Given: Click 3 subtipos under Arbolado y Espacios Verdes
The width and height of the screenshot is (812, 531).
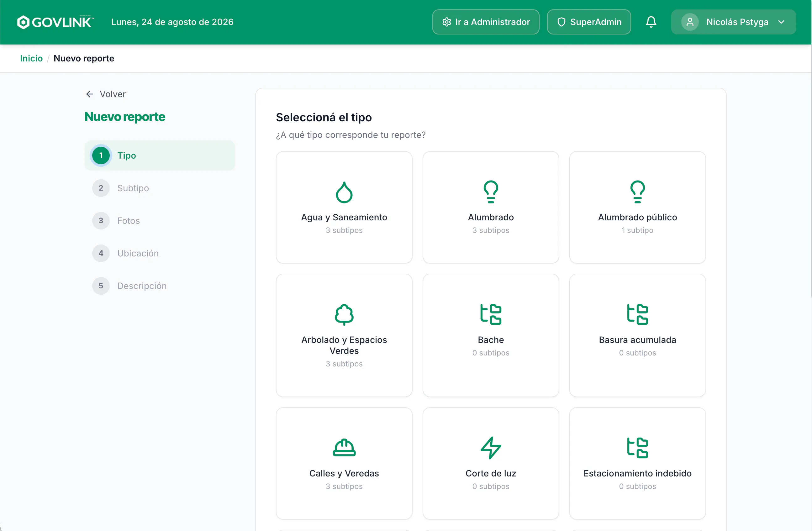Looking at the screenshot, I should pos(344,364).
